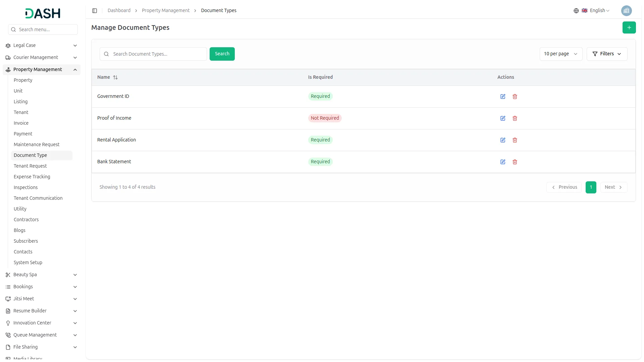The image size is (644, 362).
Task: Click the globe language icon
Action: pyautogui.click(x=576, y=11)
